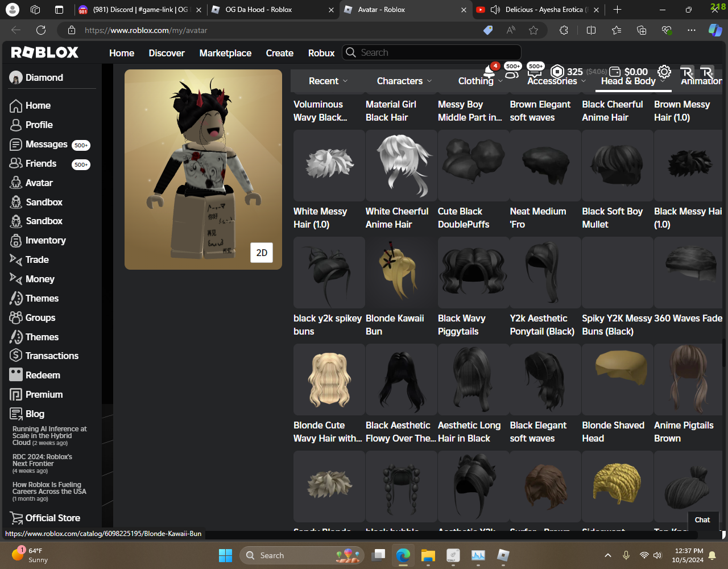The image size is (728, 569).
Task: Select Black Wavy Piggytails thumbnail
Action: click(x=473, y=273)
